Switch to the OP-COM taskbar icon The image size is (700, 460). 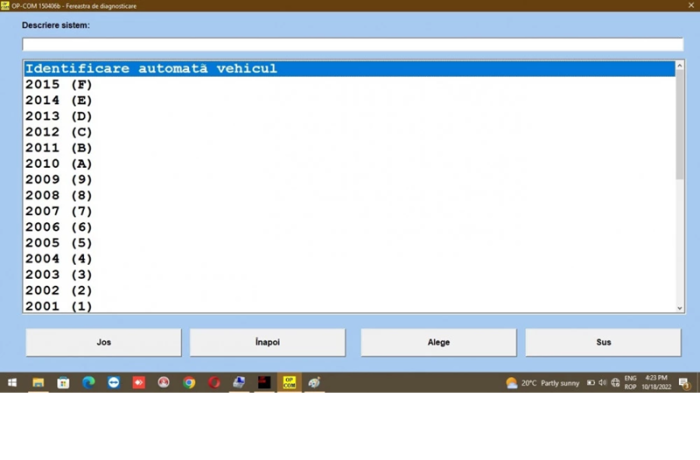pyautogui.click(x=289, y=382)
